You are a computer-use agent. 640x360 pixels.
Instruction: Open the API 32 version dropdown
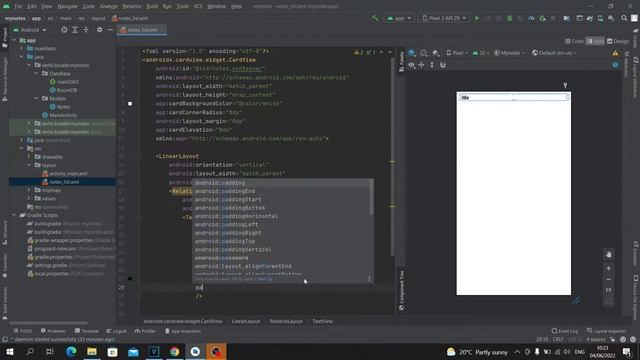pyautogui.click(x=481, y=53)
